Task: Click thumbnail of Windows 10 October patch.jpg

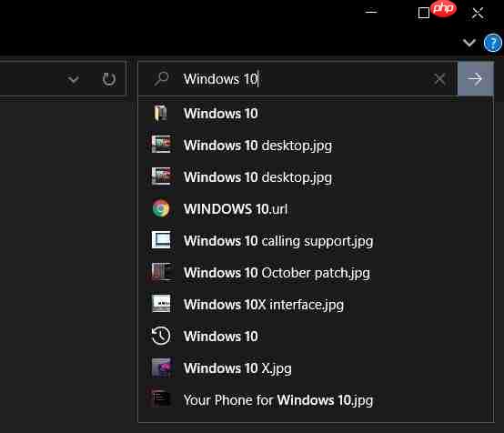Action: coord(161,272)
